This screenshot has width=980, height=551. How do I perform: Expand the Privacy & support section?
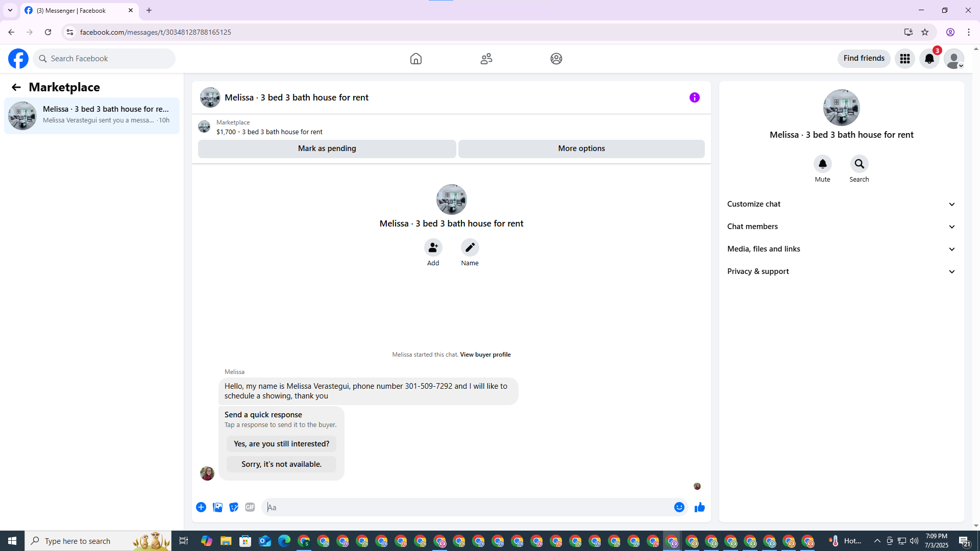click(x=841, y=271)
